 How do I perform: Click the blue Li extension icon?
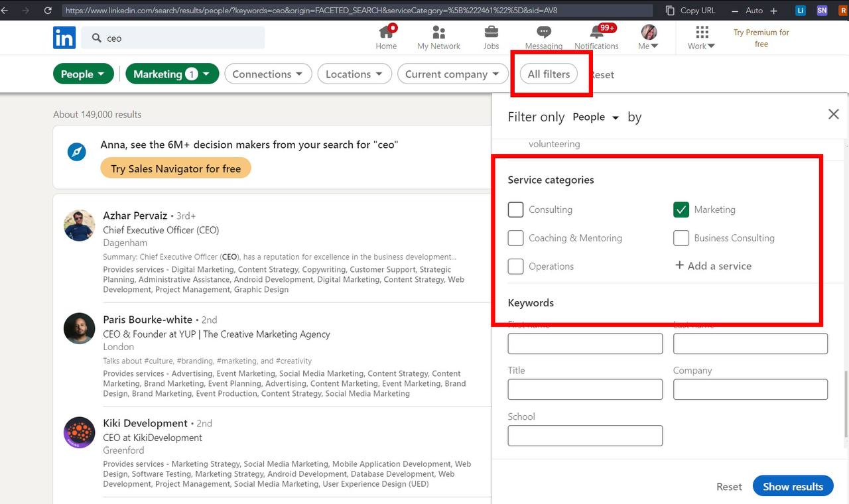tap(801, 11)
